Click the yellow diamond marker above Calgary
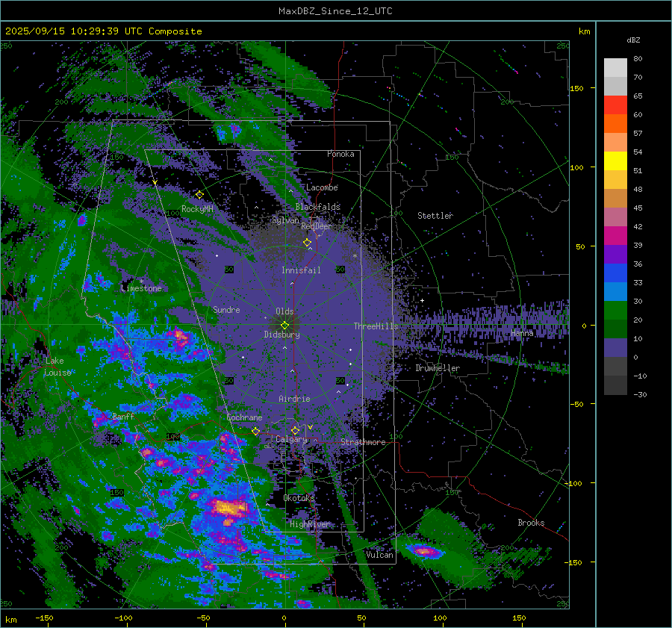 point(295,430)
